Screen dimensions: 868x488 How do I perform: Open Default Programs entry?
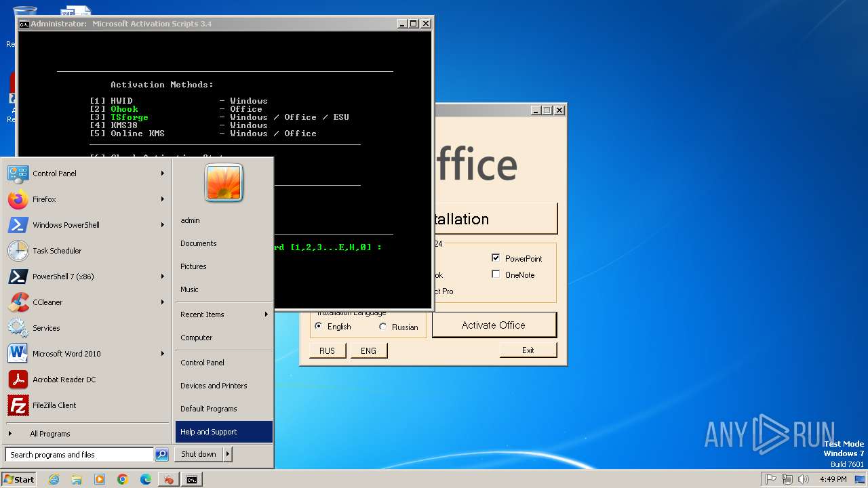(x=224, y=409)
